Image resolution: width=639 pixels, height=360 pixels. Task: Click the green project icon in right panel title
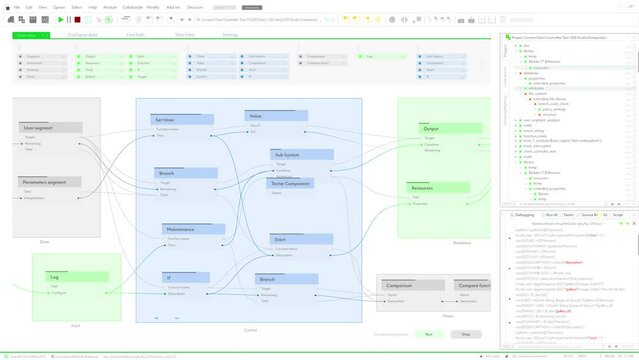(508, 37)
